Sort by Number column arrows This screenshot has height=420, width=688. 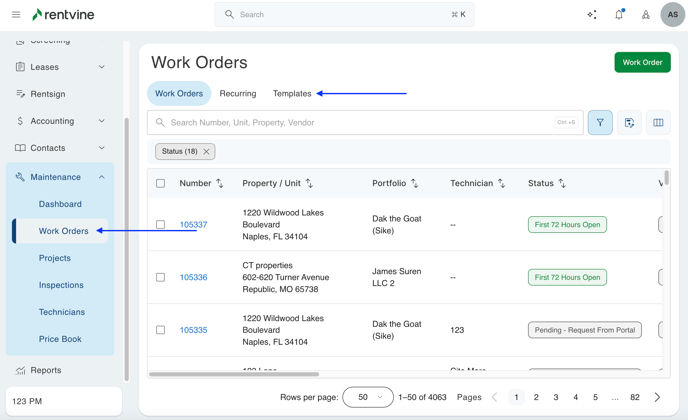(x=220, y=184)
